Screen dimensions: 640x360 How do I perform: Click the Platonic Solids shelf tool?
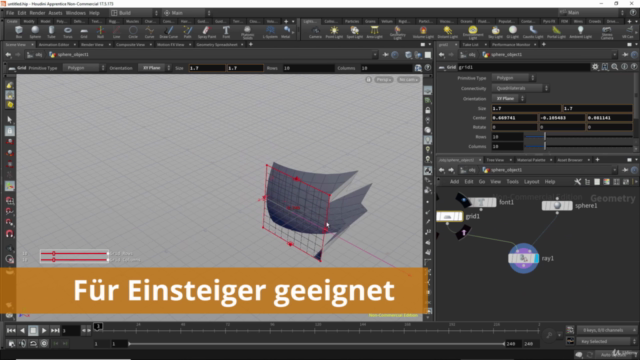click(247, 32)
